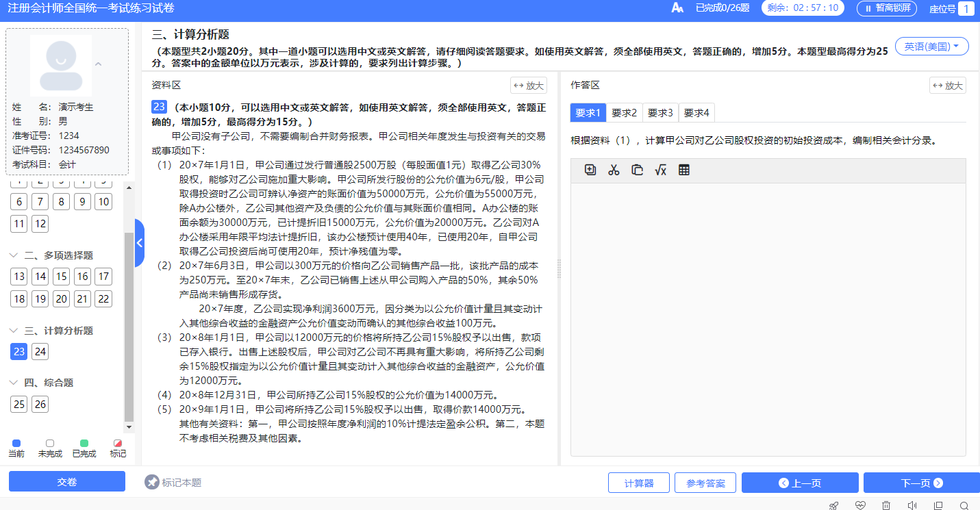
Task: Click the paste icon in answer toolbar
Action: tap(637, 170)
